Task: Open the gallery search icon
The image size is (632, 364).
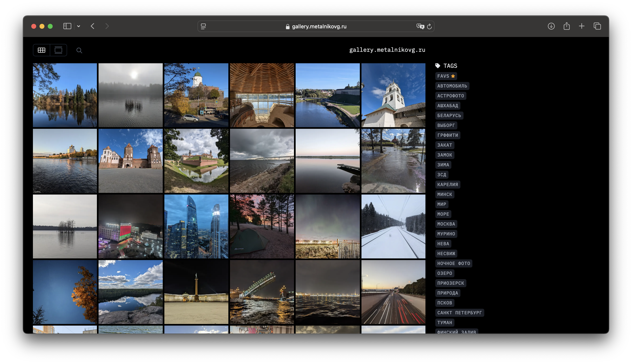Action: 79,51
